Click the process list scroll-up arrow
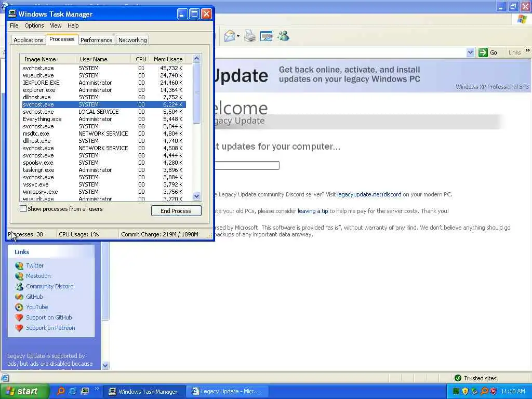Screen dimensions: 532x399 point(196,58)
